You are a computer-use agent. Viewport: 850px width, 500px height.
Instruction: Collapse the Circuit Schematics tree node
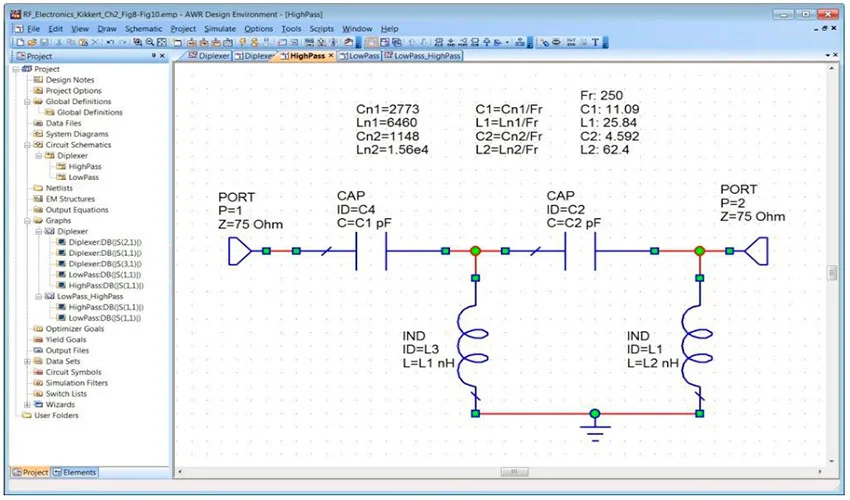25,145
